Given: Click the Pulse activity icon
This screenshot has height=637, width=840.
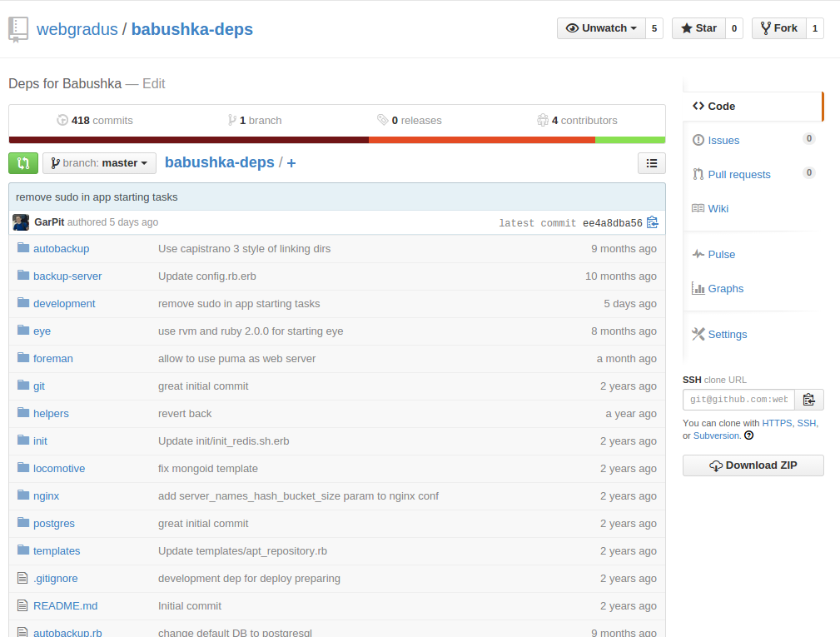Looking at the screenshot, I should click(x=698, y=254).
